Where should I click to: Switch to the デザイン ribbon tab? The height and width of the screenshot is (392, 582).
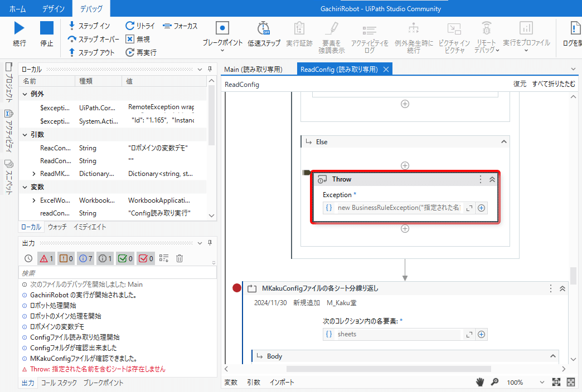[53, 8]
